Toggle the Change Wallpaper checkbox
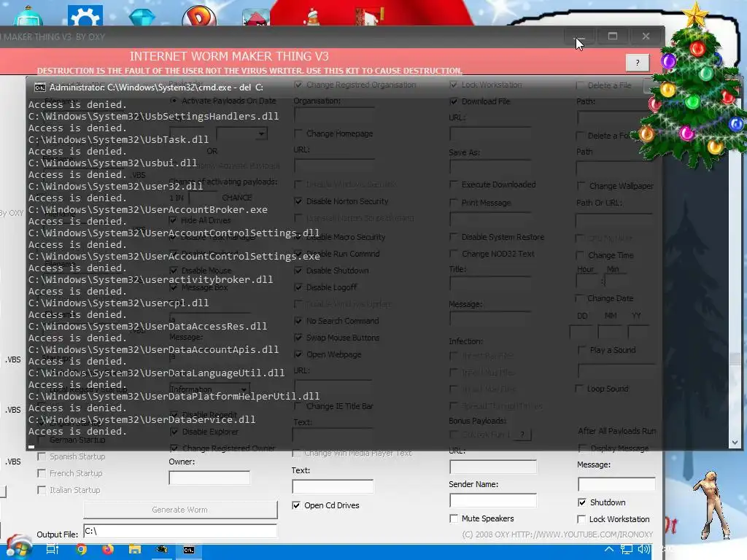Screen dimensions: 747x560 click(x=581, y=186)
